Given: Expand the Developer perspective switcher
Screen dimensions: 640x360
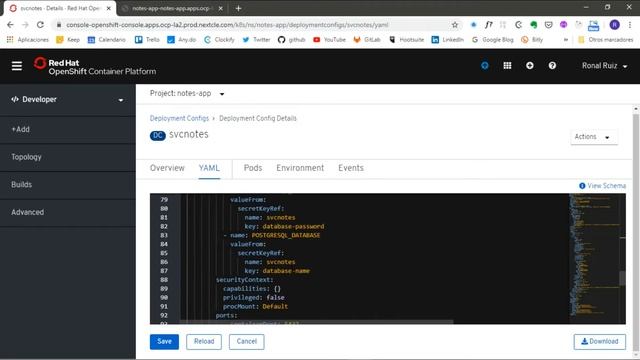Looking at the screenshot, I should coord(68,100).
